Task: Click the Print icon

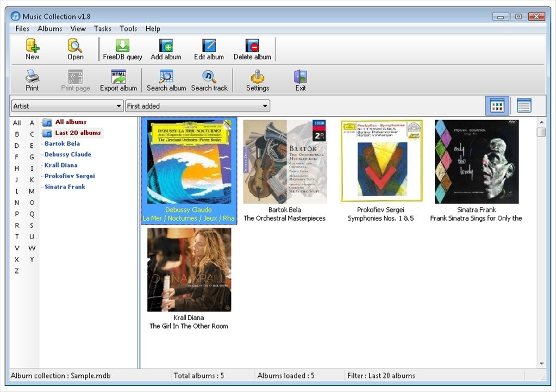Action: coord(32,77)
